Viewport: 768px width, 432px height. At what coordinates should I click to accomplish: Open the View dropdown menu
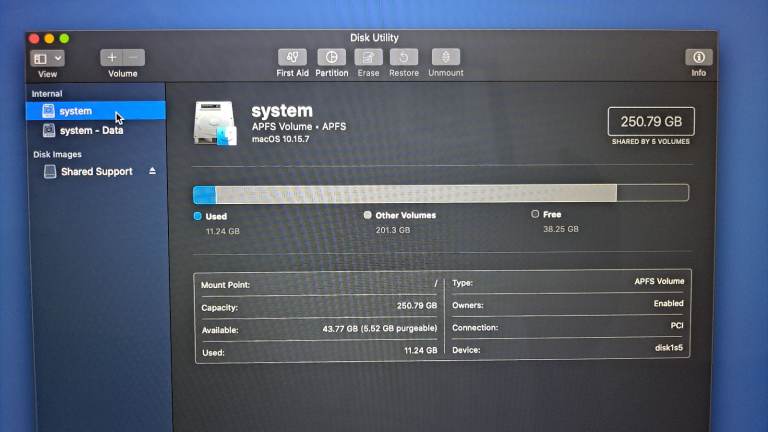coord(47,59)
